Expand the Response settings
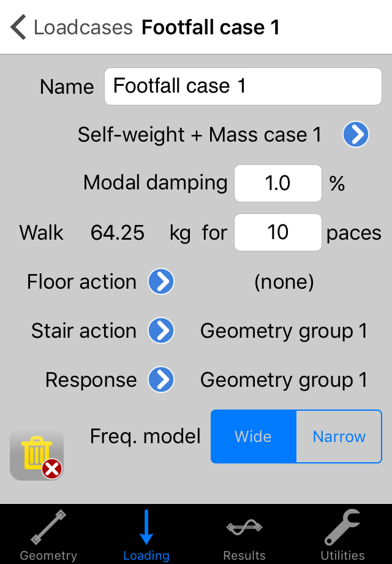Screen dimensions: 392x564 160,379
